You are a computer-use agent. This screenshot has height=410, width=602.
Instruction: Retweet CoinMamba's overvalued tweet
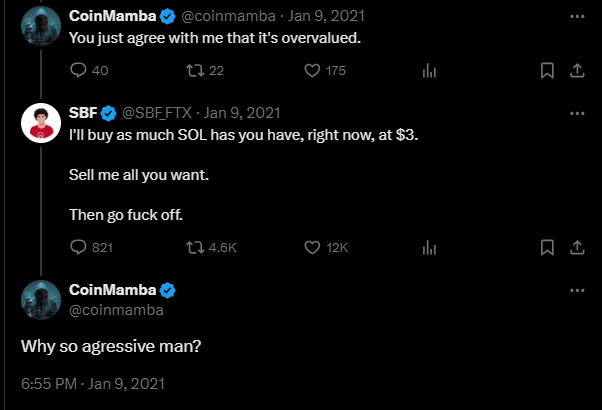(194, 70)
